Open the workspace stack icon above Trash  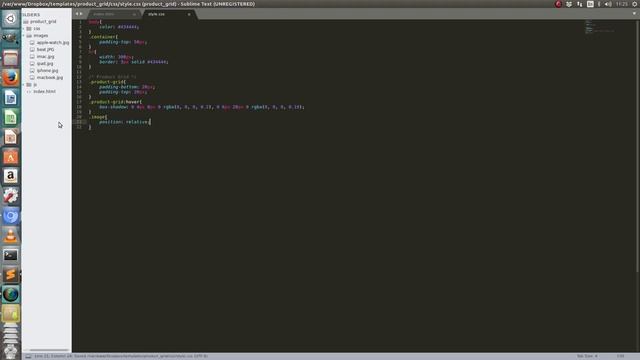[11, 333]
